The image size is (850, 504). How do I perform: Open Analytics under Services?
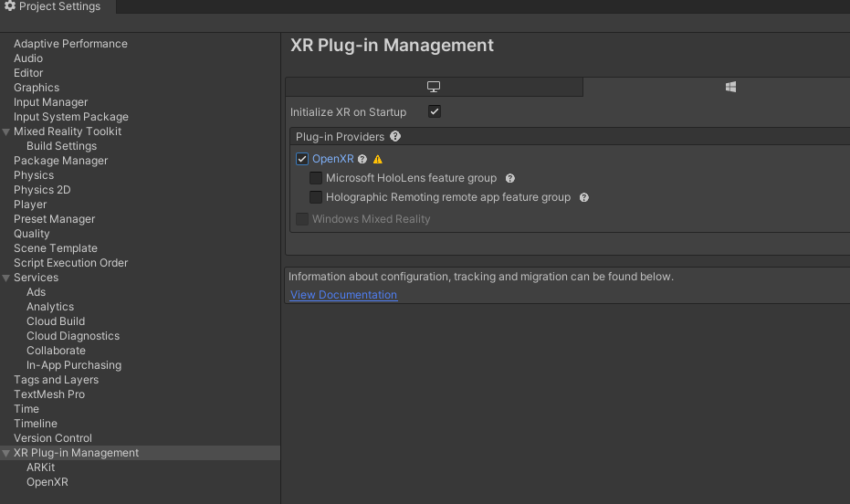[50, 308]
